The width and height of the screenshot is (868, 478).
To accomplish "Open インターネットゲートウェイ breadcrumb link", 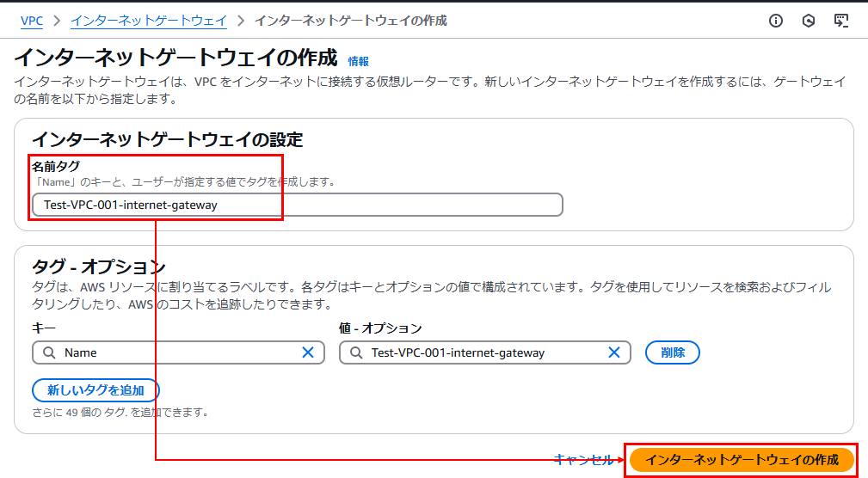I will (x=149, y=21).
